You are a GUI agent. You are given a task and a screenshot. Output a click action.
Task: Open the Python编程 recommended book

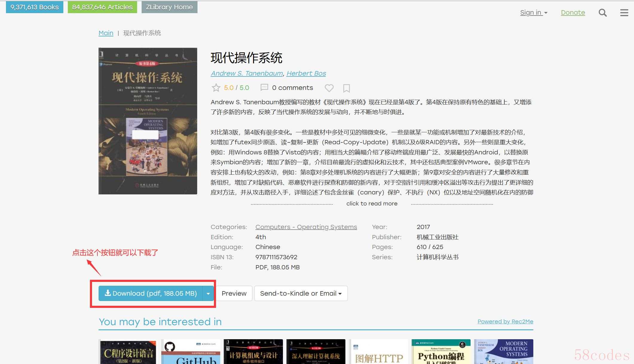point(441,351)
